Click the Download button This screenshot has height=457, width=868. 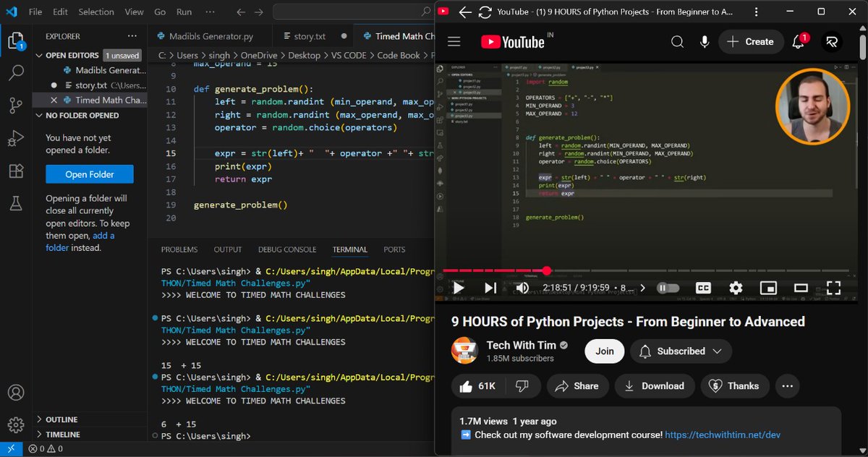pyautogui.click(x=655, y=386)
